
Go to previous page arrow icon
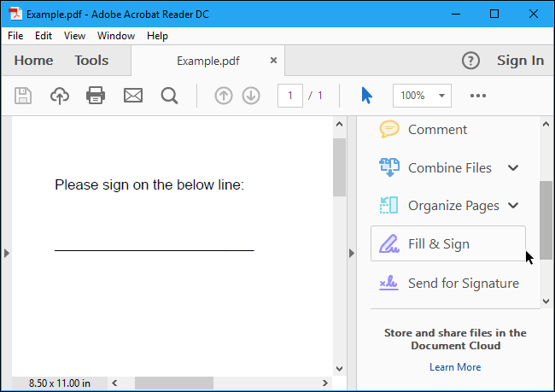point(224,96)
